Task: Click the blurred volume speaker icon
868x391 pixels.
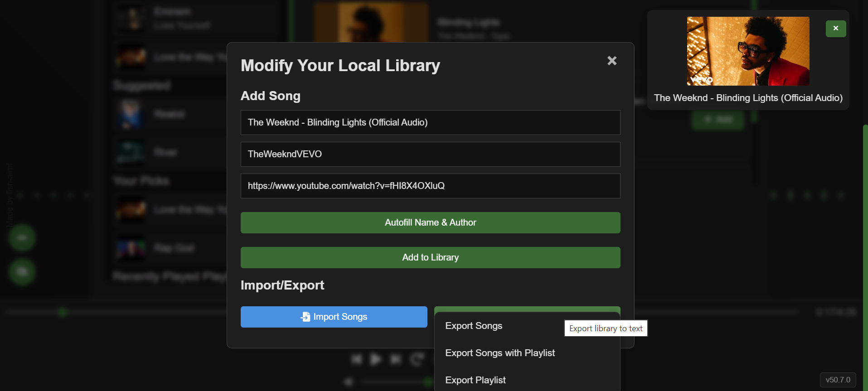Action: tap(348, 382)
